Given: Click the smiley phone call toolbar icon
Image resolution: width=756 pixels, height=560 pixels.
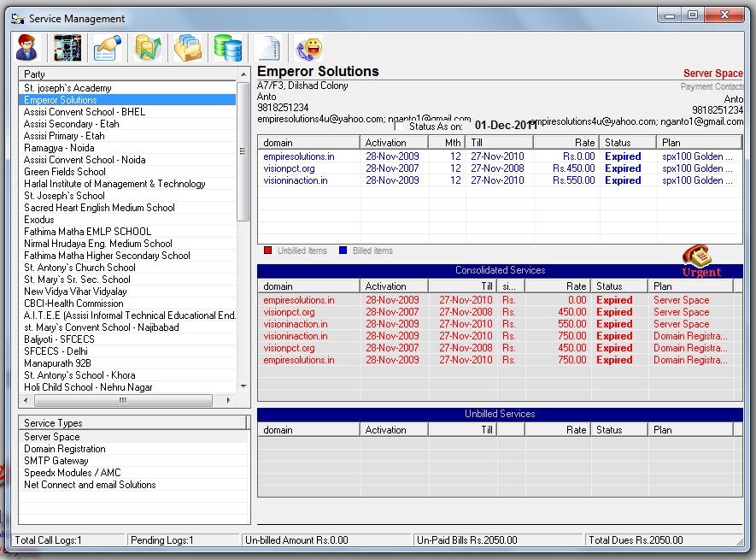Looking at the screenshot, I should click(308, 48).
